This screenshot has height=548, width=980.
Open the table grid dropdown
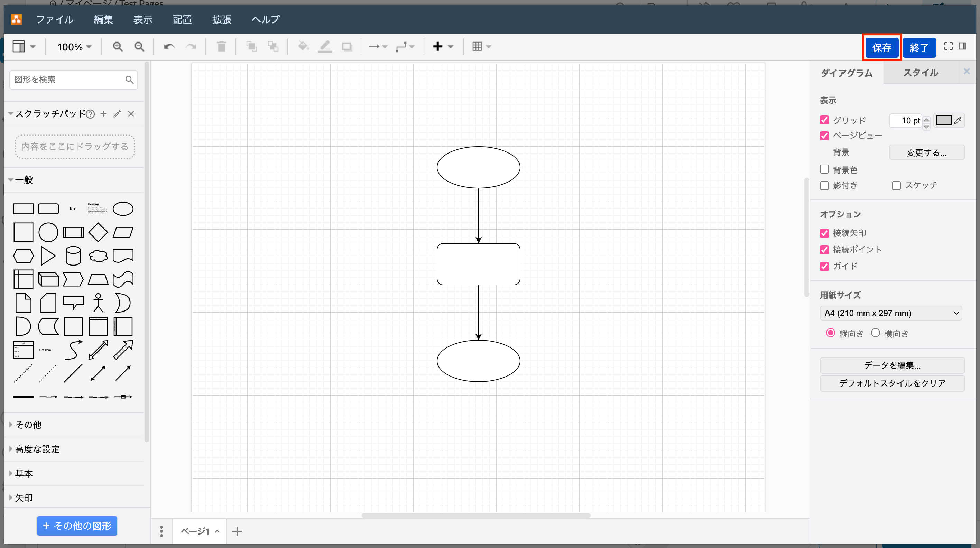tap(482, 46)
